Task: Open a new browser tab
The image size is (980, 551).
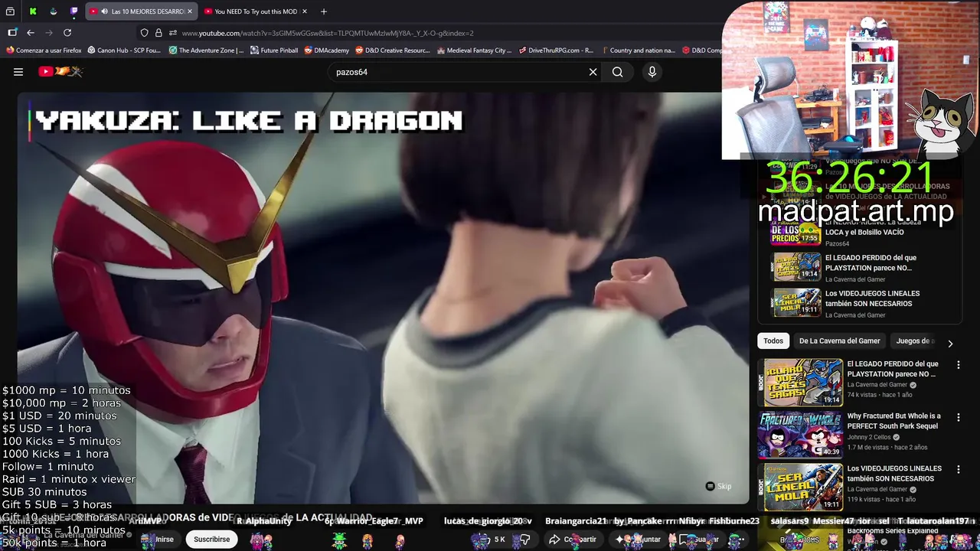Action: pos(324,11)
